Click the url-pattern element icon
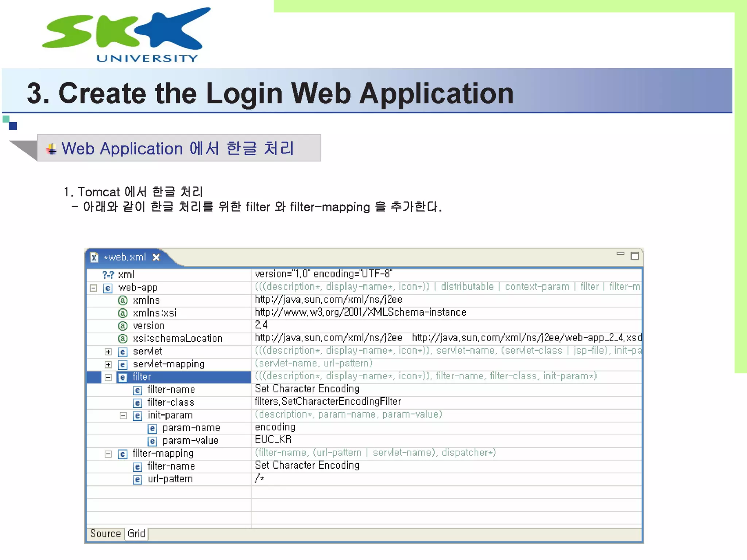 pyautogui.click(x=137, y=479)
